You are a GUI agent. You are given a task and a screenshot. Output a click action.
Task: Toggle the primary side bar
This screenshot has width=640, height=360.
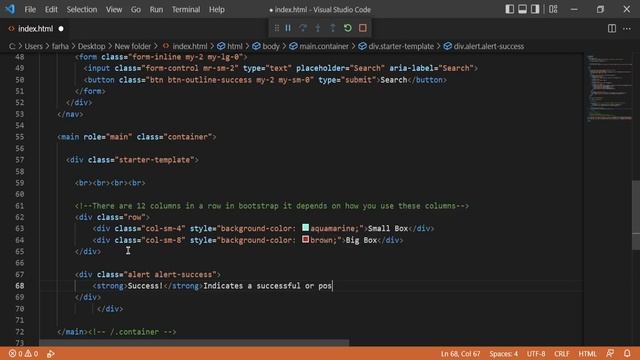[x=509, y=9]
